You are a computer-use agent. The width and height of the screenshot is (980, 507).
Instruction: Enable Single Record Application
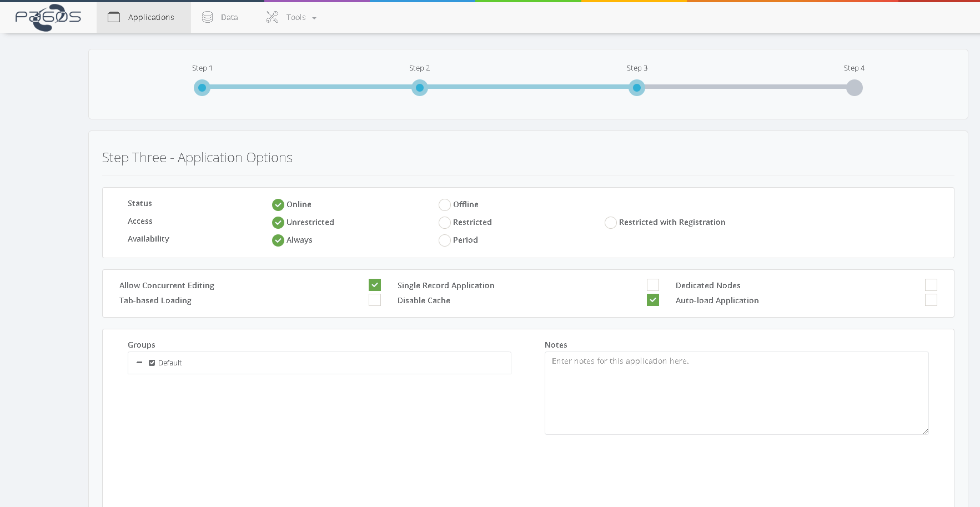tap(653, 285)
